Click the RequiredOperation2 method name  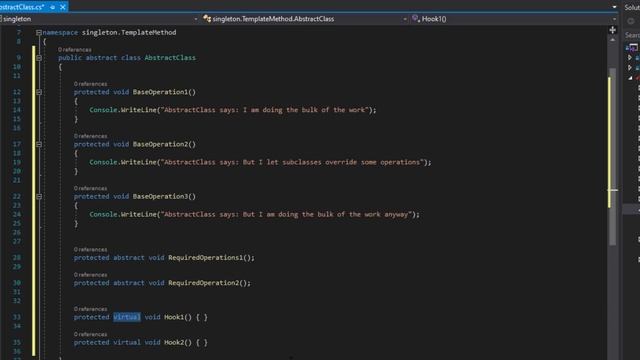tap(204, 283)
